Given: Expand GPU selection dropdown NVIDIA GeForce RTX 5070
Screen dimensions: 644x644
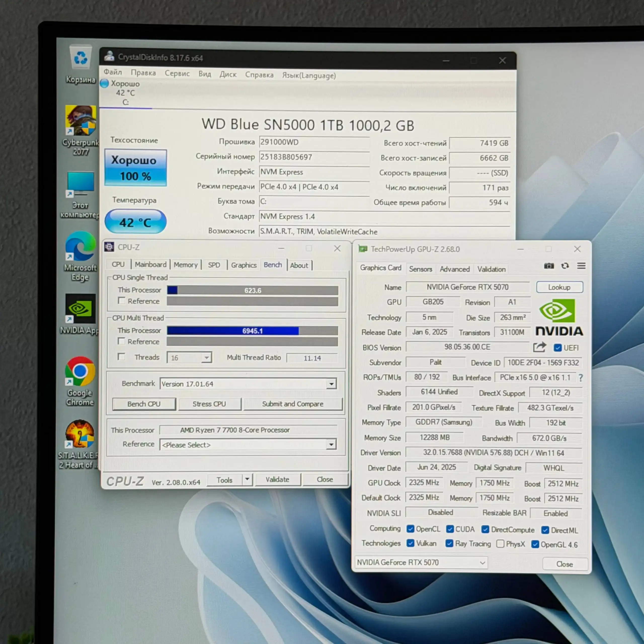Looking at the screenshot, I should pos(482,563).
